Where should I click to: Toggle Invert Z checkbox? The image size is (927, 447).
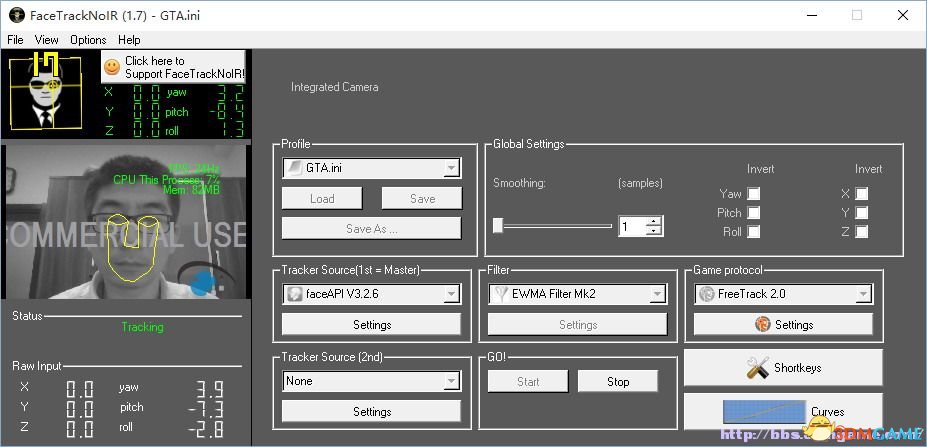862,232
